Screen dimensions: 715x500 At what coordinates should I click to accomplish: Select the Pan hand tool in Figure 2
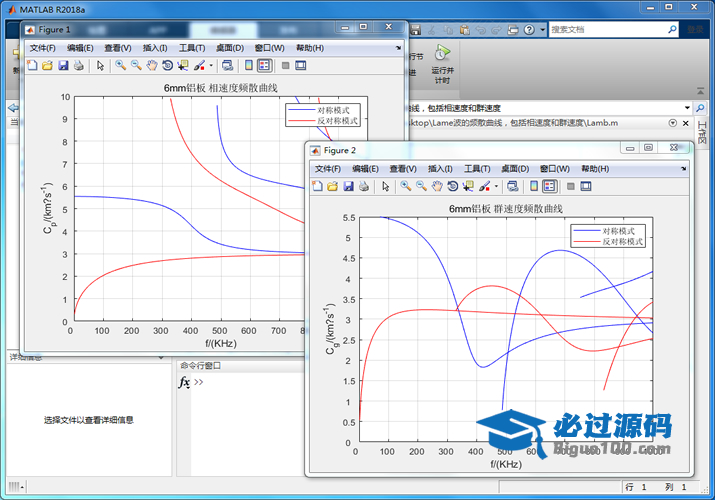(438, 186)
